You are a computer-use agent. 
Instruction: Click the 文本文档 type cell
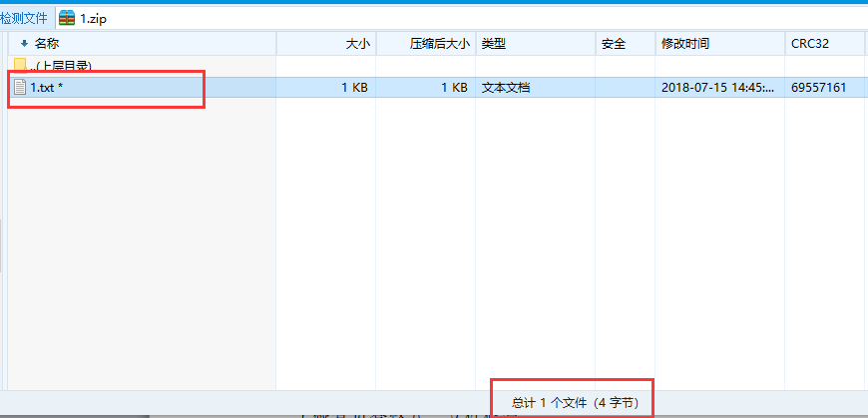pyautogui.click(x=506, y=88)
